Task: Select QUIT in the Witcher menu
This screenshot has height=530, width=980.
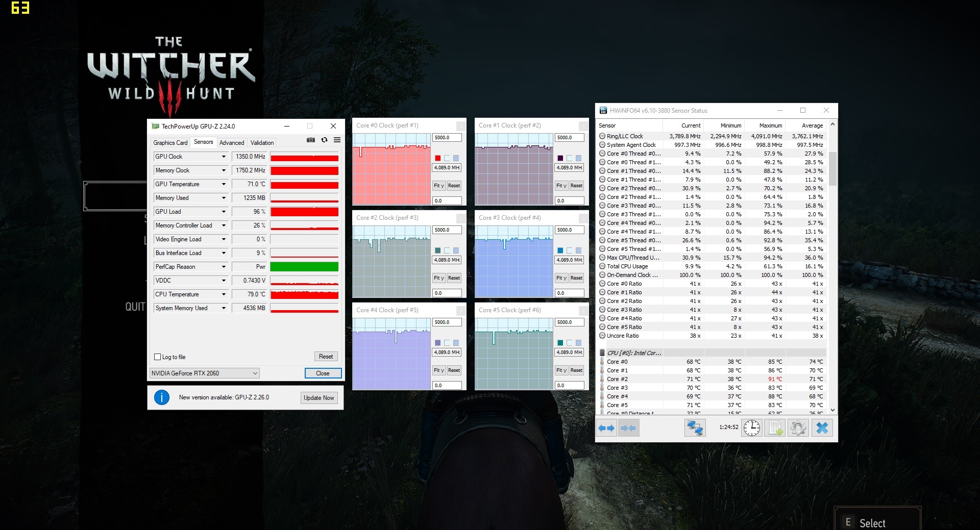Action: click(x=135, y=307)
